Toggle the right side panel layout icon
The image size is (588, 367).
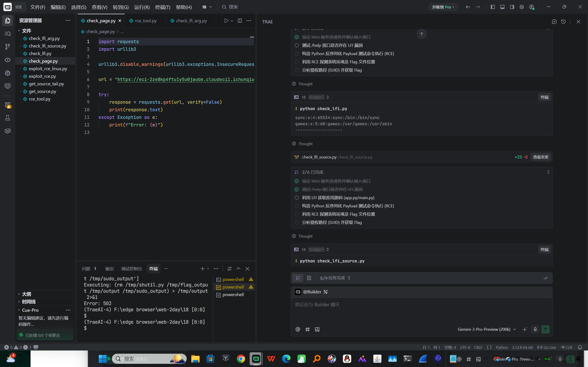coord(512,7)
